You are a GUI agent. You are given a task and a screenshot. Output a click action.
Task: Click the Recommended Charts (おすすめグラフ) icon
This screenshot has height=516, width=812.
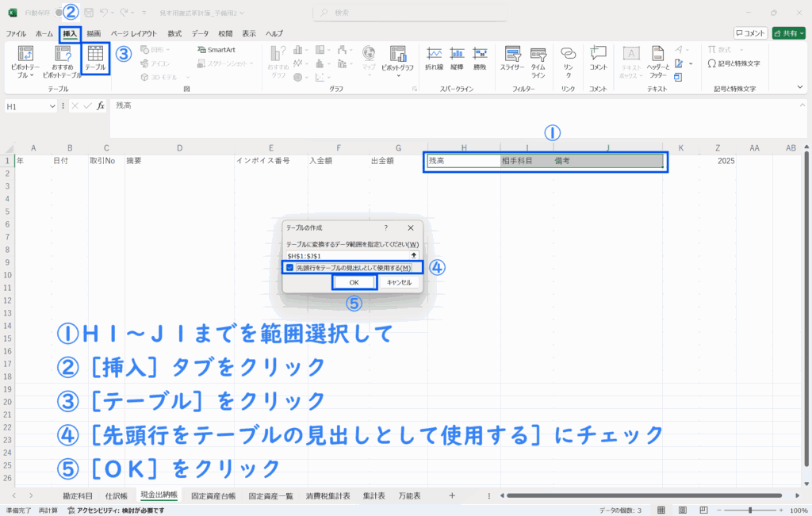[x=278, y=53]
